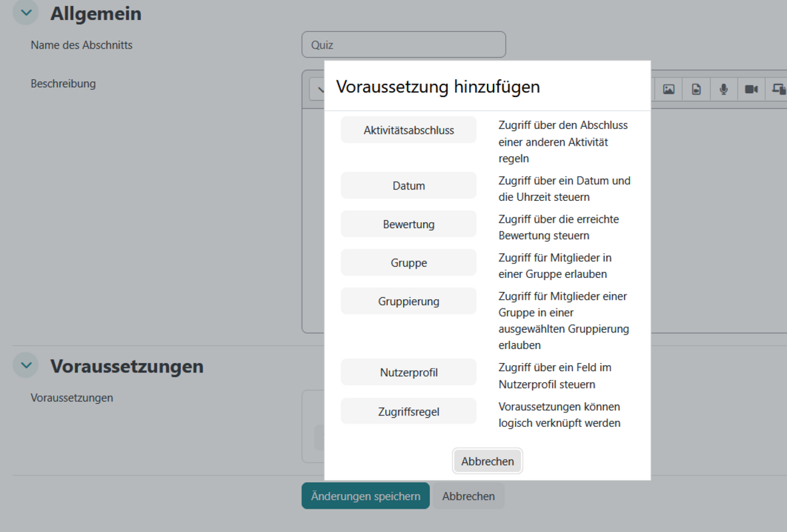Click the Name des Abschnitts field
The image size is (787, 532).
click(403, 45)
